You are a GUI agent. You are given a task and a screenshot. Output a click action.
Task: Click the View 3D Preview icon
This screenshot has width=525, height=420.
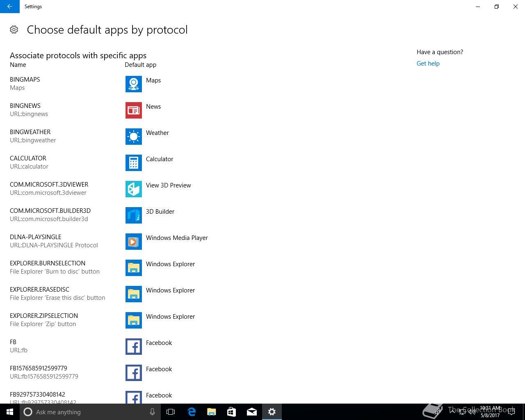(134, 189)
